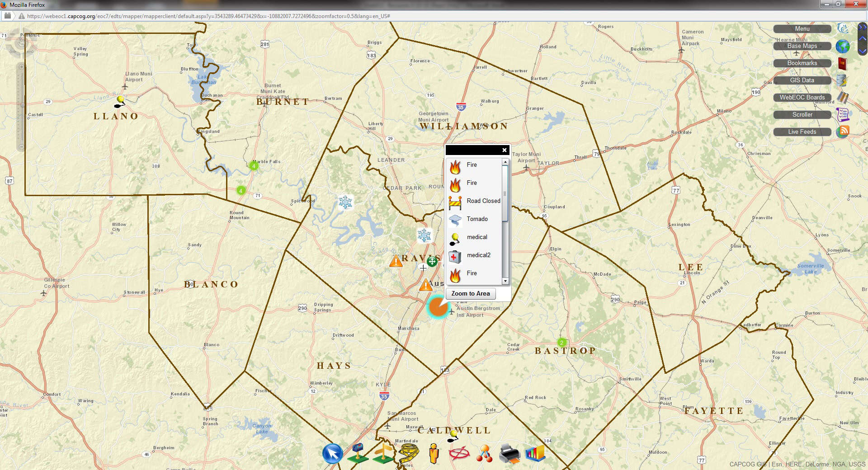Open the Scroller panel

pyautogui.click(x=802, y=115)
